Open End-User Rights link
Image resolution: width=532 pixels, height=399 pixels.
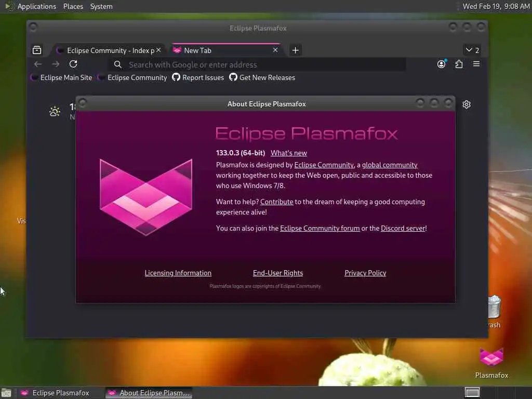point(278,273)
